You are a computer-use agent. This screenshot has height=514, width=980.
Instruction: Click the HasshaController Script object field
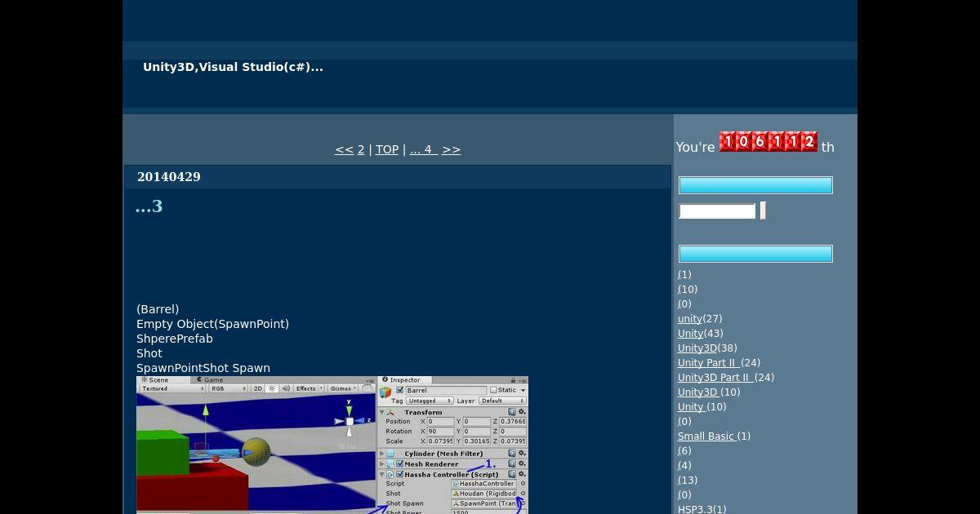(x=484, y=483)
